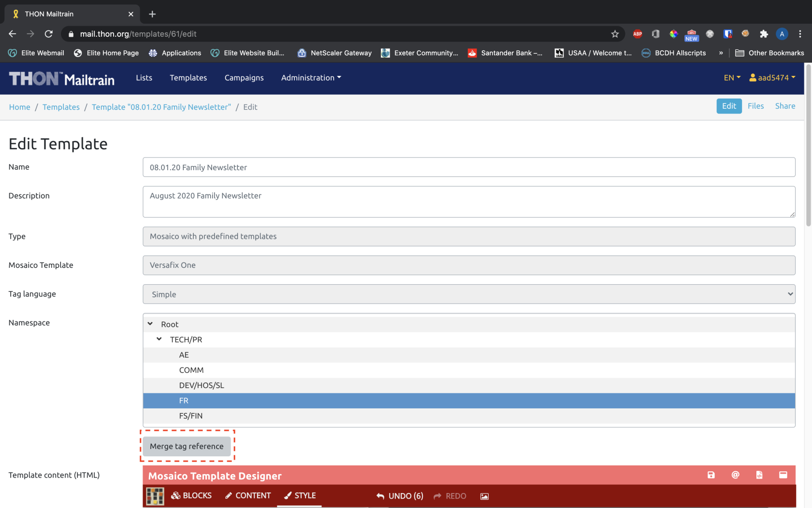Viewport: 812px width, 508px height.
Task: Click the user icon beside aad5474
Action: point(753,77)
